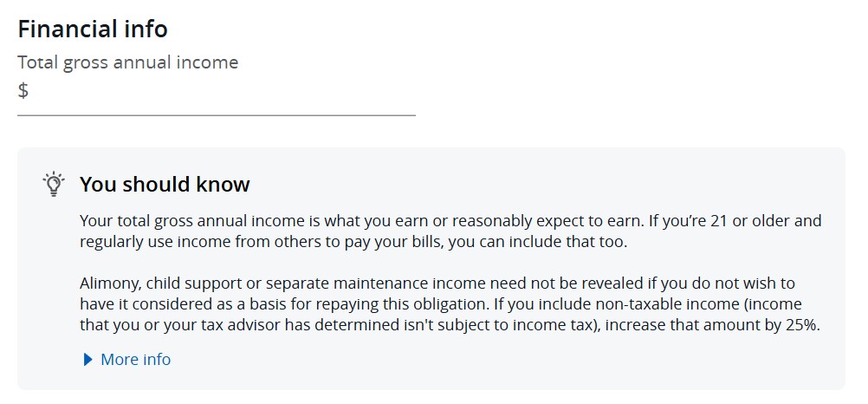Open the More info link text
Image resolution: width=868 pixels, height=404 pixels.
pos(136,360)
